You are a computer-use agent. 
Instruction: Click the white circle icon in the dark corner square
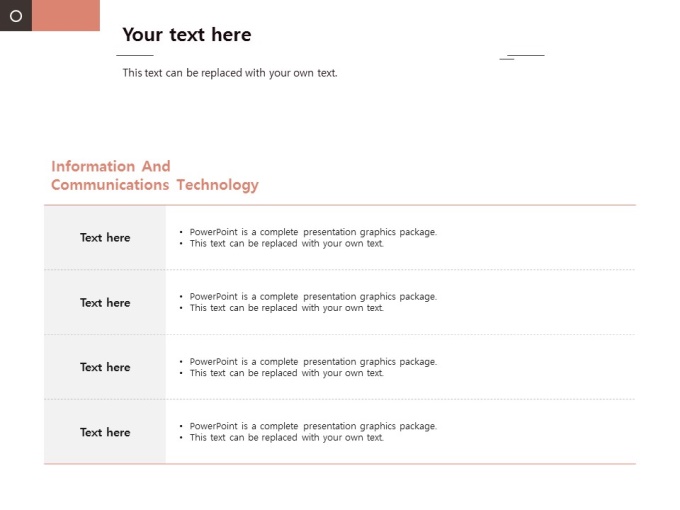pos(16,16)
